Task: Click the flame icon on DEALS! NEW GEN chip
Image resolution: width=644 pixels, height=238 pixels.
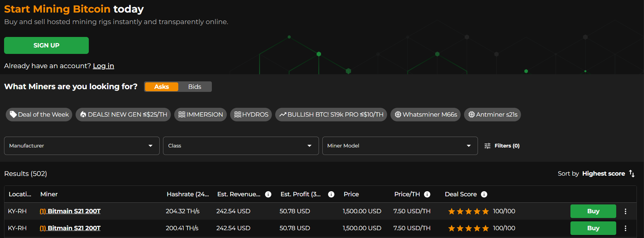Action: pos(83,115)
